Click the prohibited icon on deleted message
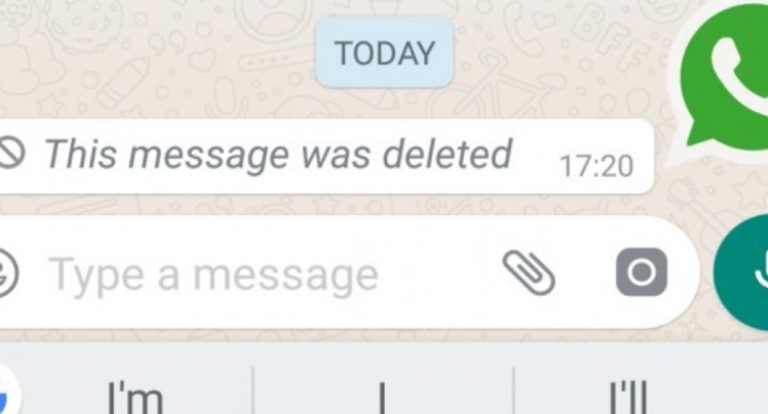This screenshot has height=414, width=768. tap(11, 153)
